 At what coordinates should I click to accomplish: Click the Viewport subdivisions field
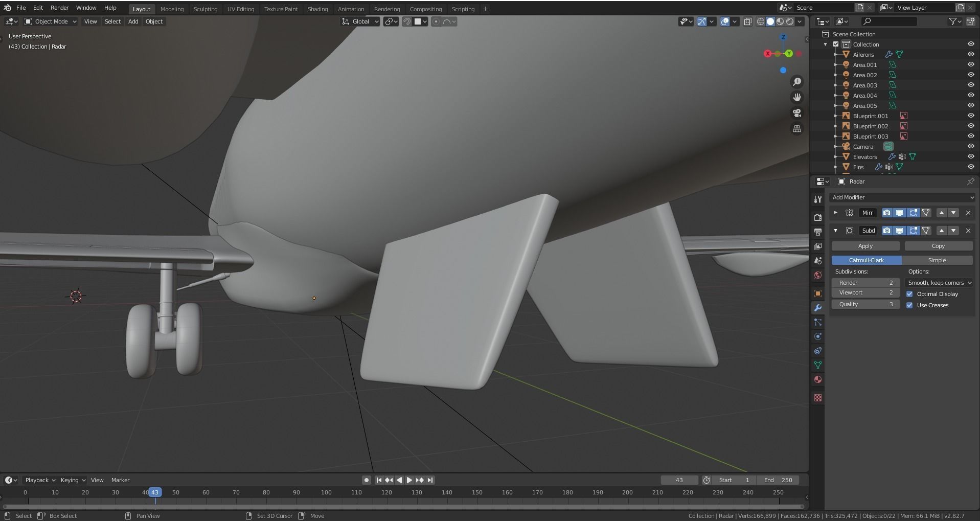[x=865, y=292]
